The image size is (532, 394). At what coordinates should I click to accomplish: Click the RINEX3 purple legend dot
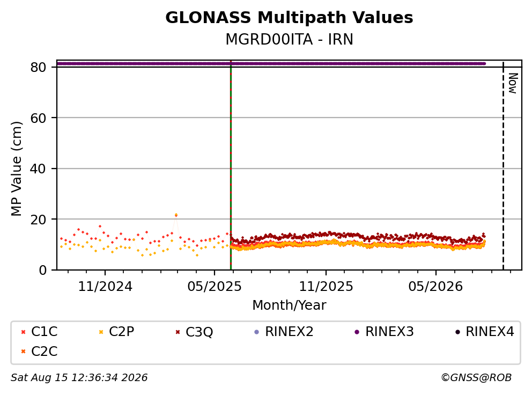point(357,332)
